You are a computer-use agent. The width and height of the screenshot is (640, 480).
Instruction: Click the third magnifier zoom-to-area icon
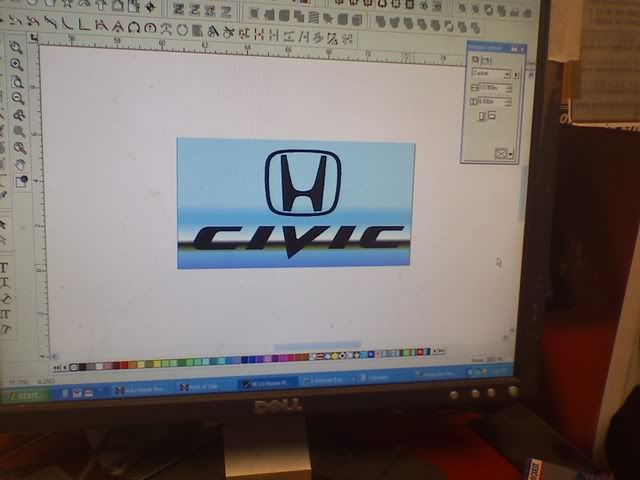[x=17, y=82]
